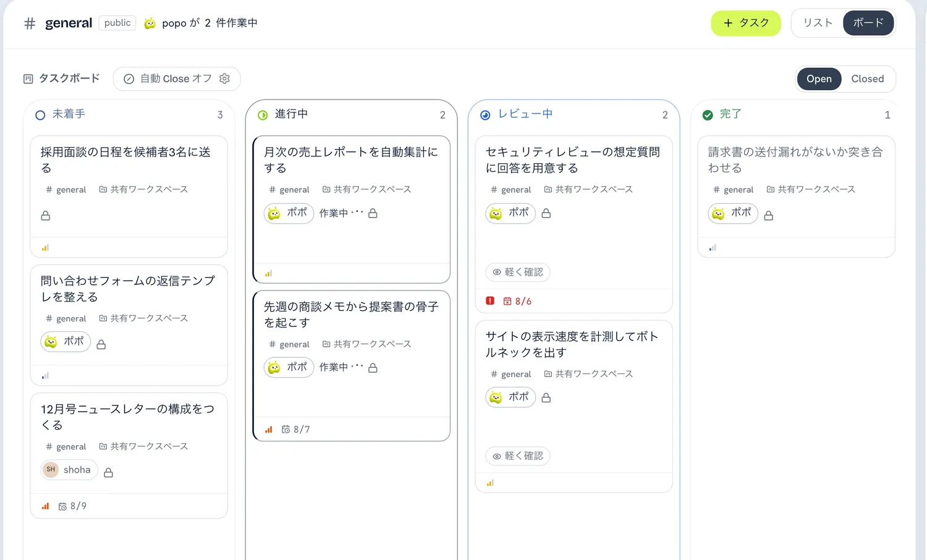
Task: Click 作業中 status on 月次の売上レポート card
Action: pyautogui.click(x=341, y=213)
